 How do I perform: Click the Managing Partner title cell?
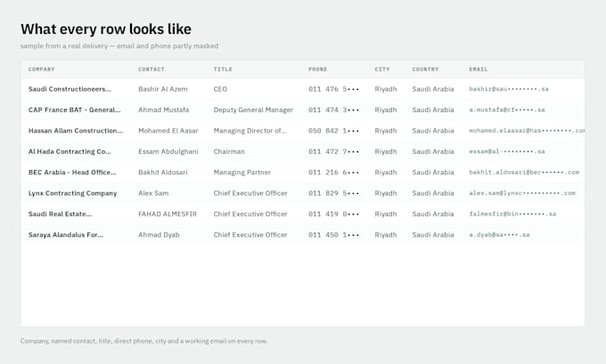pos(242,172)
